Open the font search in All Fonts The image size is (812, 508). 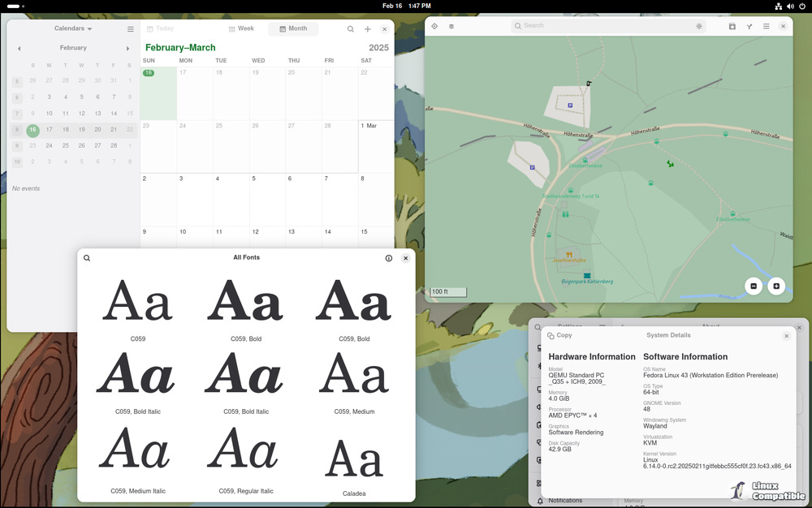click(x=87, y=258)
